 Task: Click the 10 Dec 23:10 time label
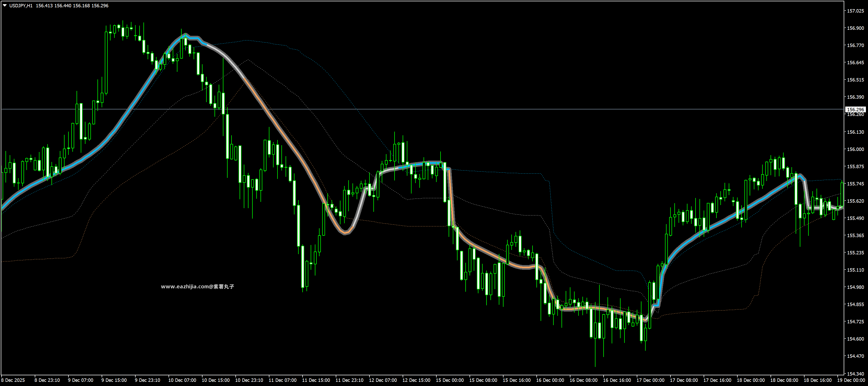(249, 380)
